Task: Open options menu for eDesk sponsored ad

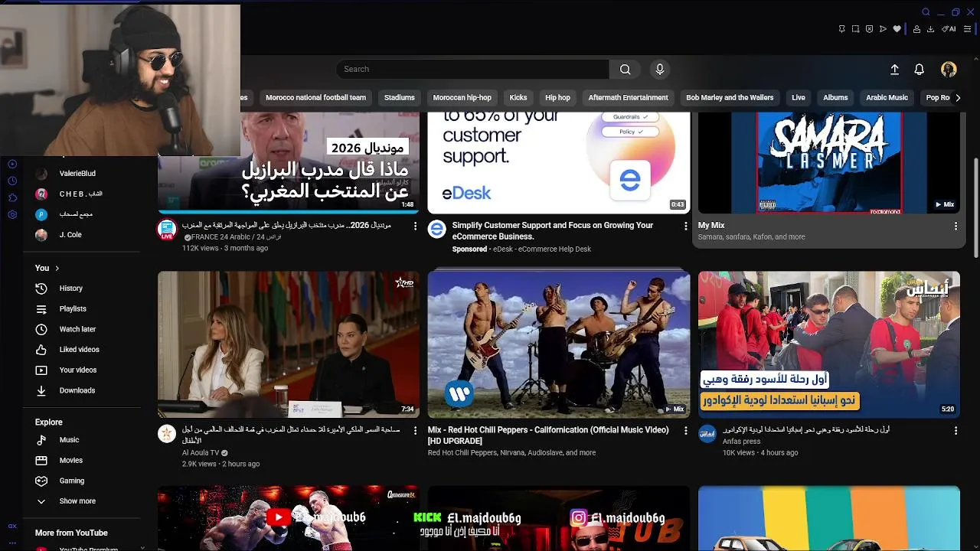Action: [685, 227]
